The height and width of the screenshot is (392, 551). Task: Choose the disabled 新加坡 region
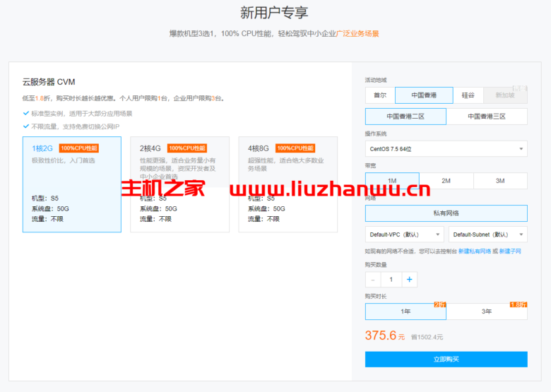tap(505, 95)
